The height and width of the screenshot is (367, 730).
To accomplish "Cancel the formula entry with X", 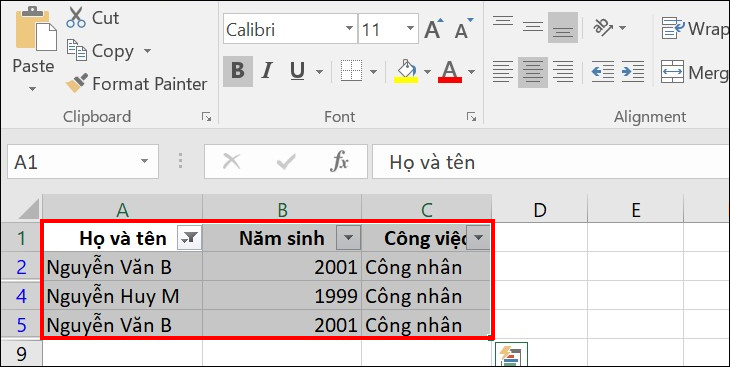I will tap(231, 162).
